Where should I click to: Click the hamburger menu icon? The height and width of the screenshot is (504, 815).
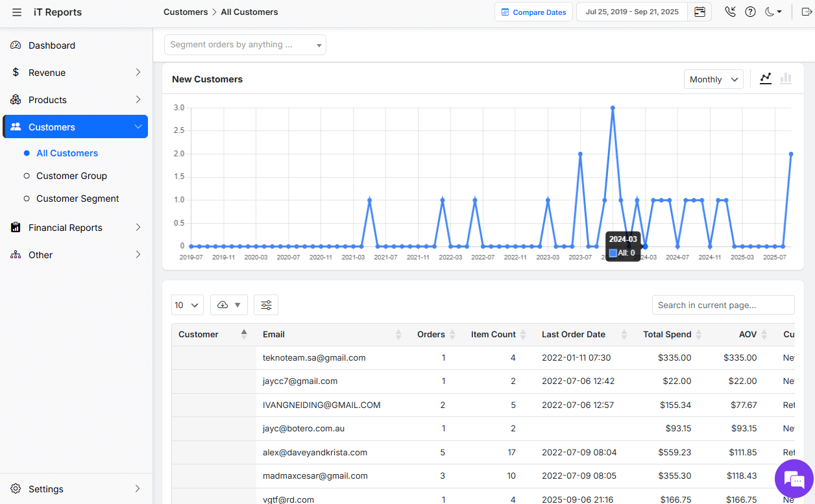(17, 12)
